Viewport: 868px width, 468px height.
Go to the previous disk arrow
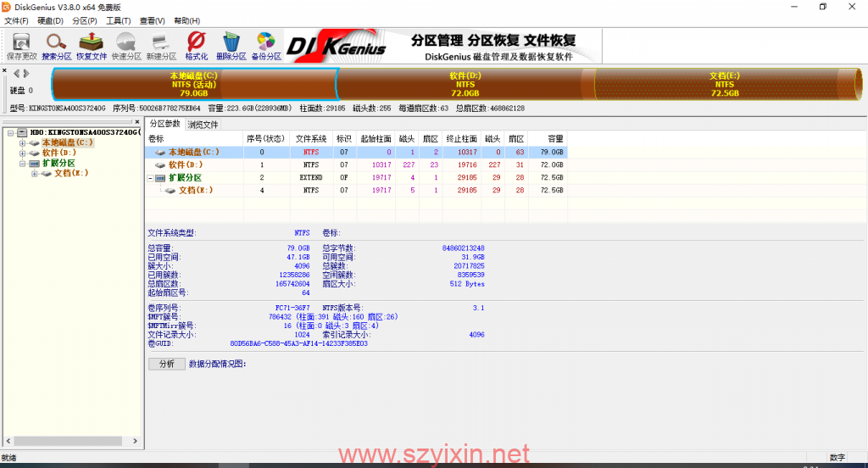coord(17,73)
